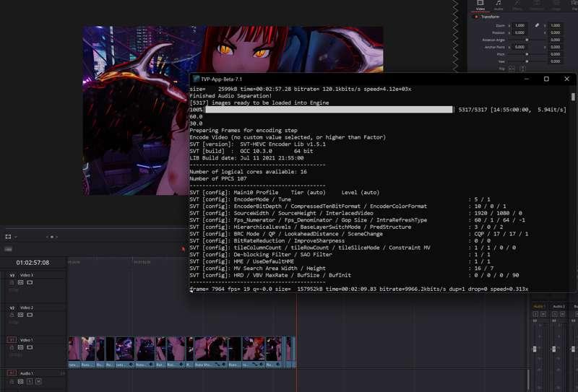The image size is (578, 392).
Task: Select the track name Audio 1
Action: coord(27,373)
